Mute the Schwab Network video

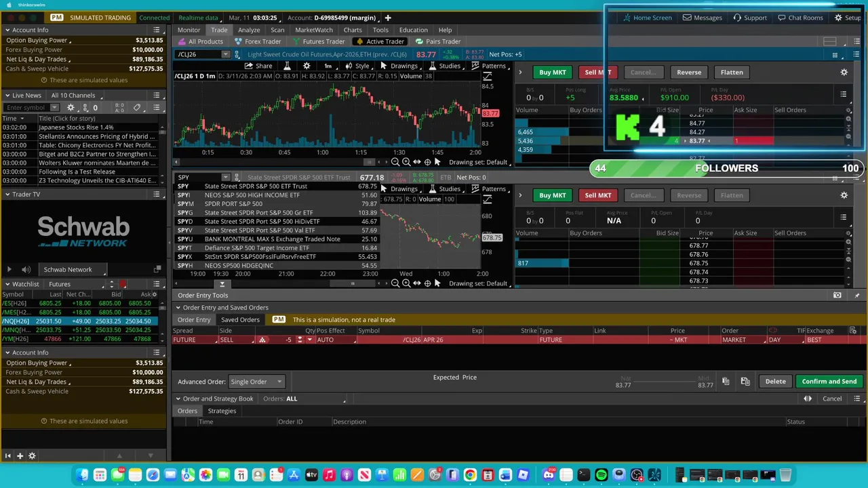(x=26, y=269)
